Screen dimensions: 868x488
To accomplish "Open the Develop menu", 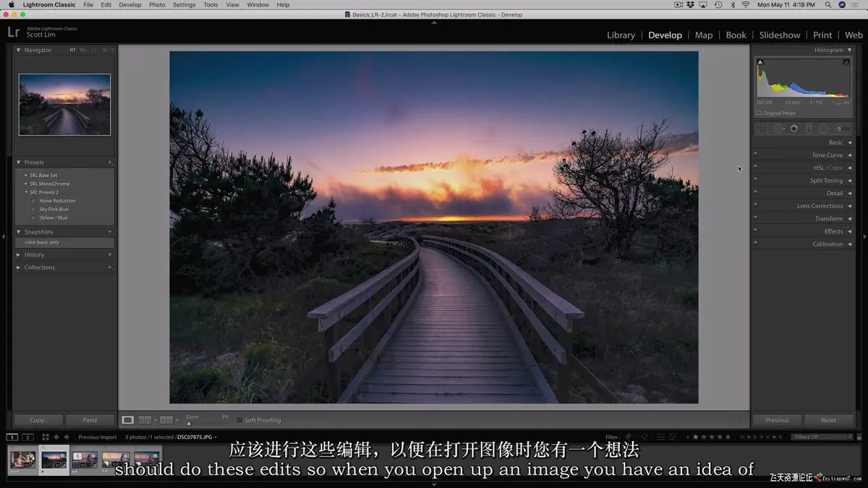I will (x=130, y=5).
